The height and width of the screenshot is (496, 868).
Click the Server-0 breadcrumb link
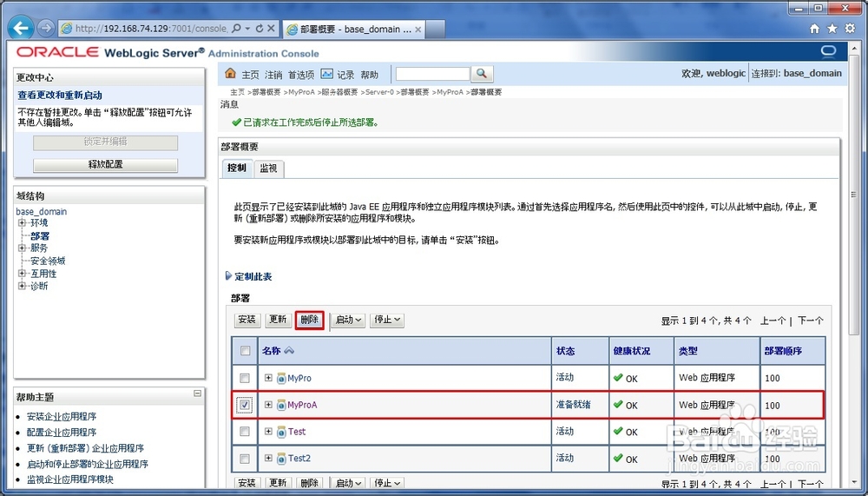(x=379, y=92)
